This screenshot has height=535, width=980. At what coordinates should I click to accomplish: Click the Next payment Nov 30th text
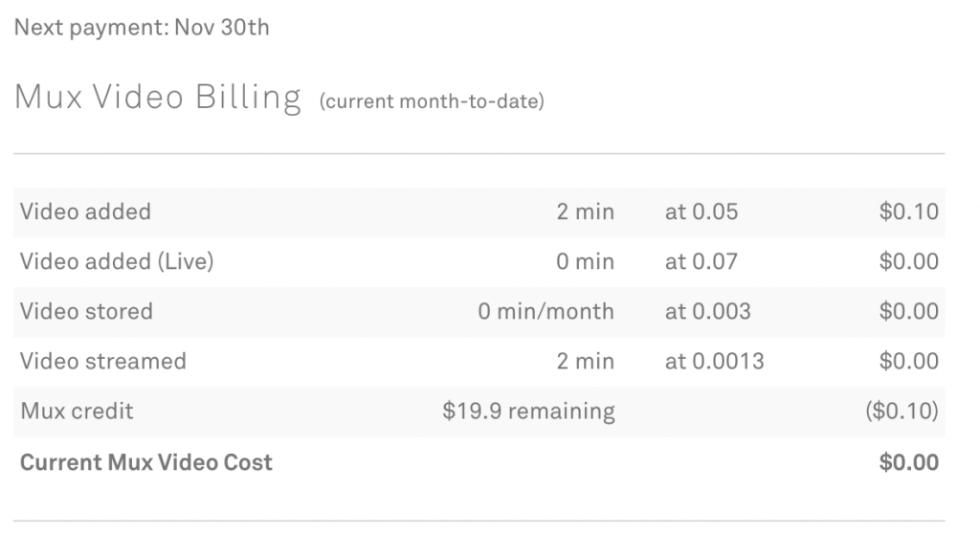click(142, 28)
